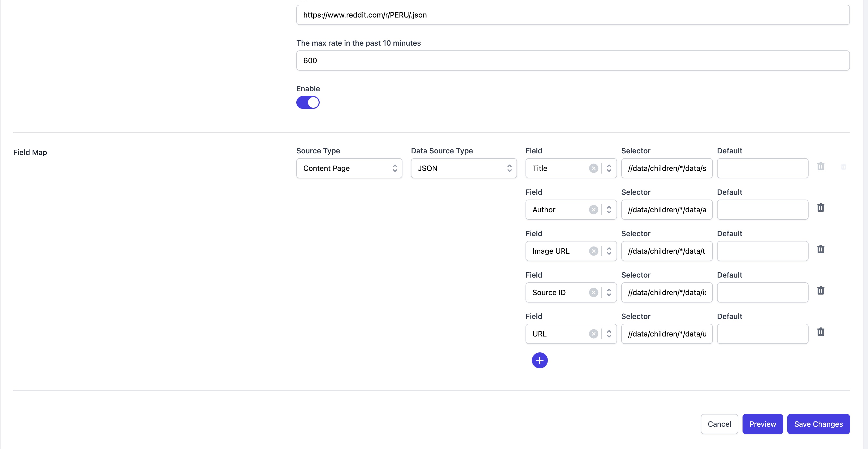
Task: Add a new field mapping with plus button
Action: (x=540, y=360)
